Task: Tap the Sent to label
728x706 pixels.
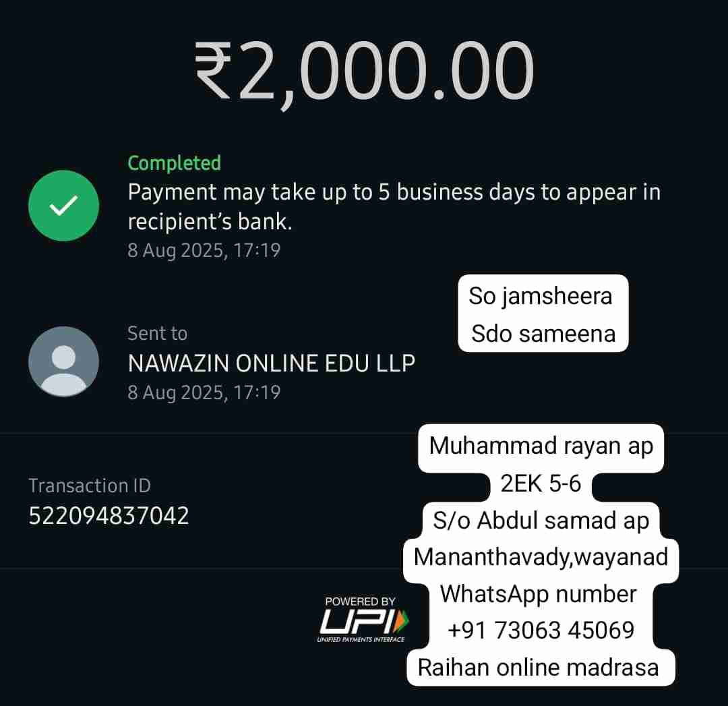Action: tap(157, 334)
